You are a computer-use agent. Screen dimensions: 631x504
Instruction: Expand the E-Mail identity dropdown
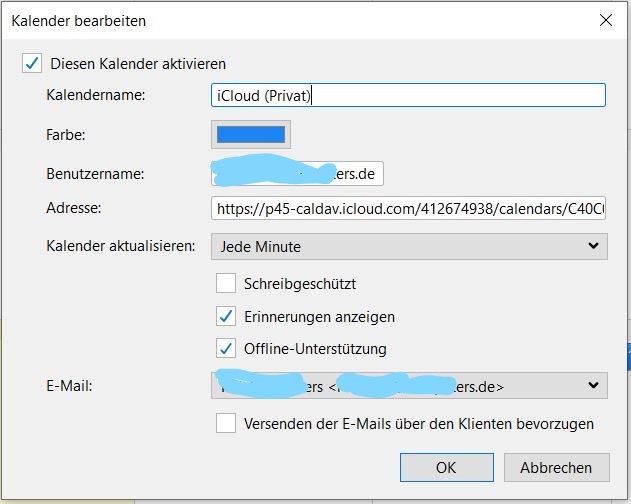[409, 385]
